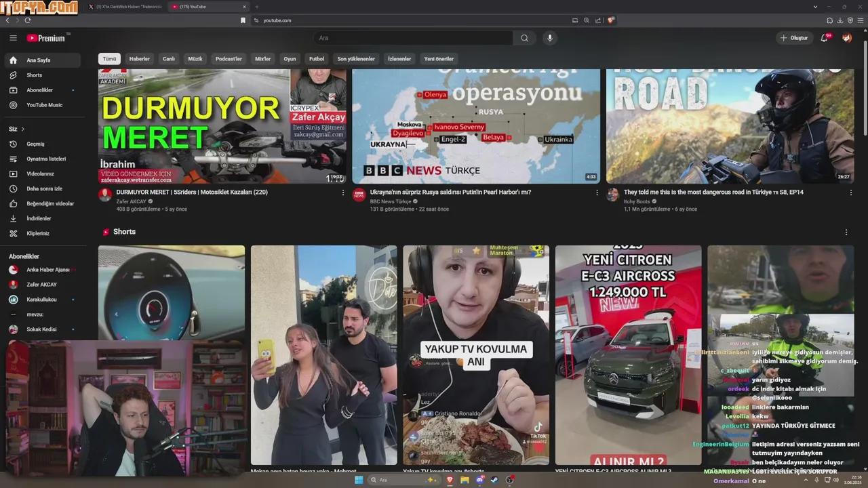Open Shorts from the sidebar
The image size is (868, 488).
point(42,75)
